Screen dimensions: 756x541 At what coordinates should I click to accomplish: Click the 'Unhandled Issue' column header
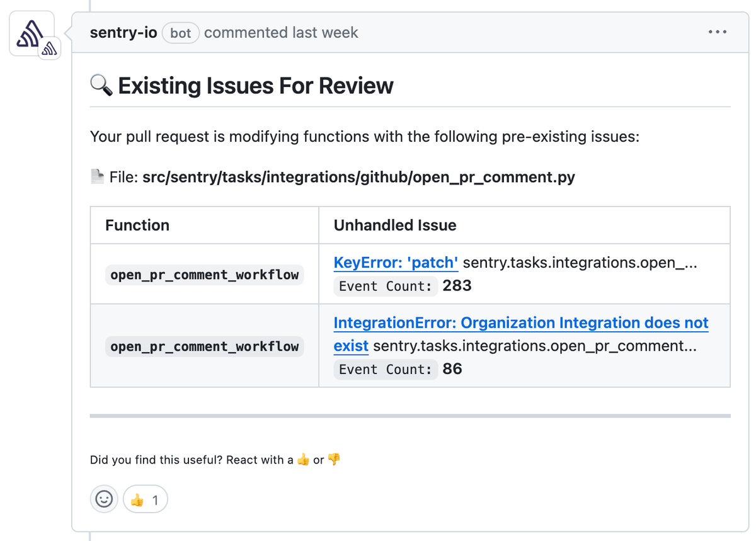click(395, 225)
